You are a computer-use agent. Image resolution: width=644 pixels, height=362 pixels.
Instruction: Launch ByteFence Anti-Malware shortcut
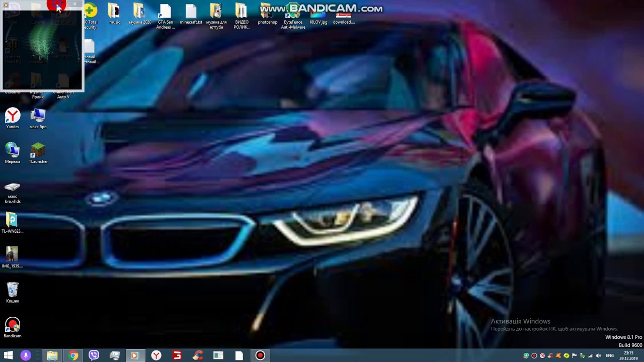click(x=293, y=17)
